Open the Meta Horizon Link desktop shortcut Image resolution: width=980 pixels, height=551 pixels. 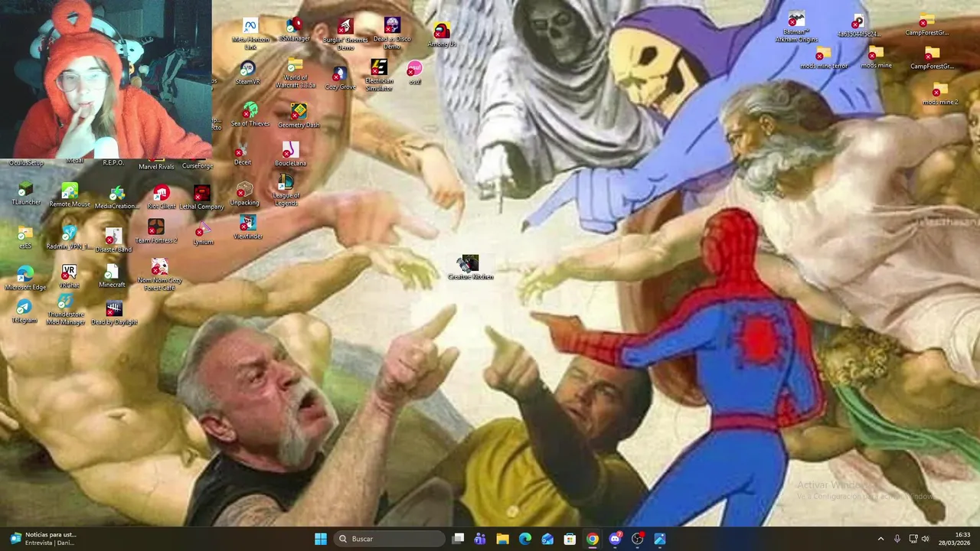coord(250,34)
